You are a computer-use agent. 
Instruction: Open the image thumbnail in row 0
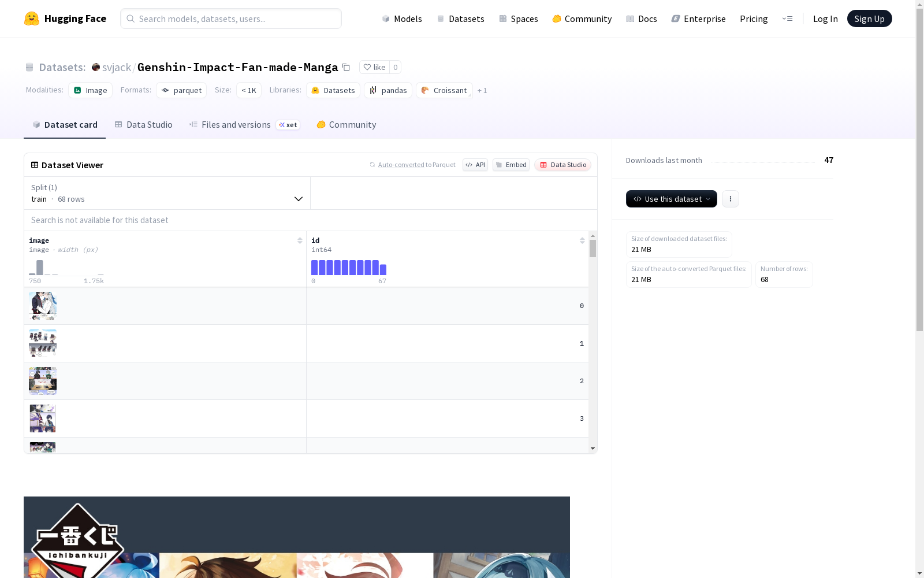click(x=43, y=306)
